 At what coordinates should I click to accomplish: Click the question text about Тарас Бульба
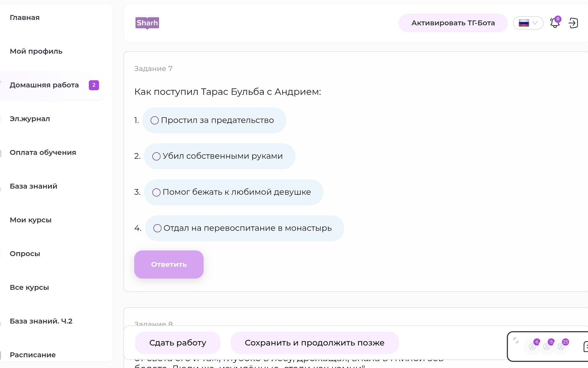[228, 92]
